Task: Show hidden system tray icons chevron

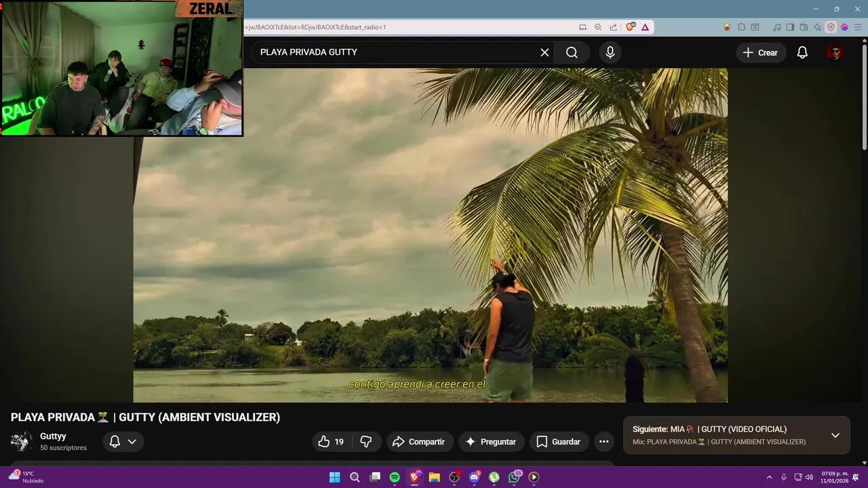Action: point(769,477)
